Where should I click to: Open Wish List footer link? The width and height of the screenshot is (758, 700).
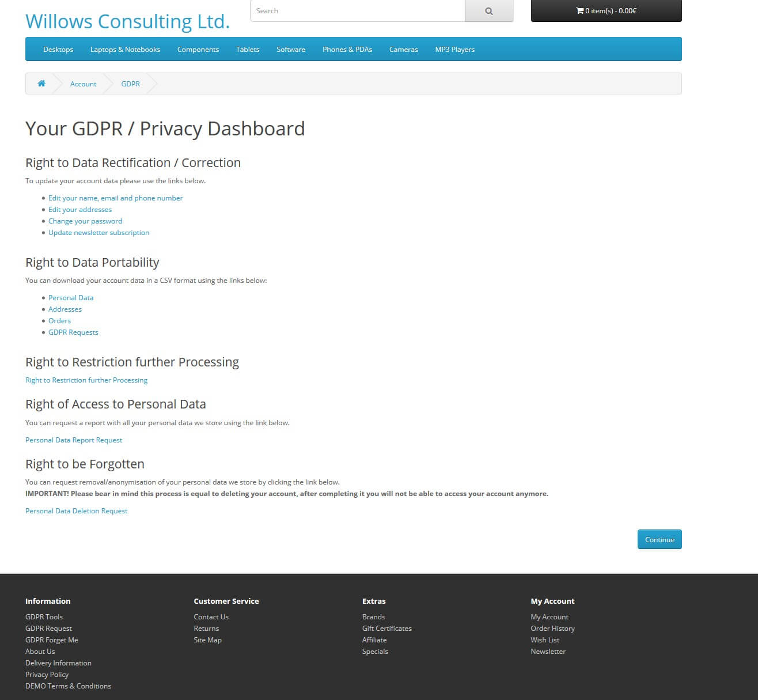(545, 640)
